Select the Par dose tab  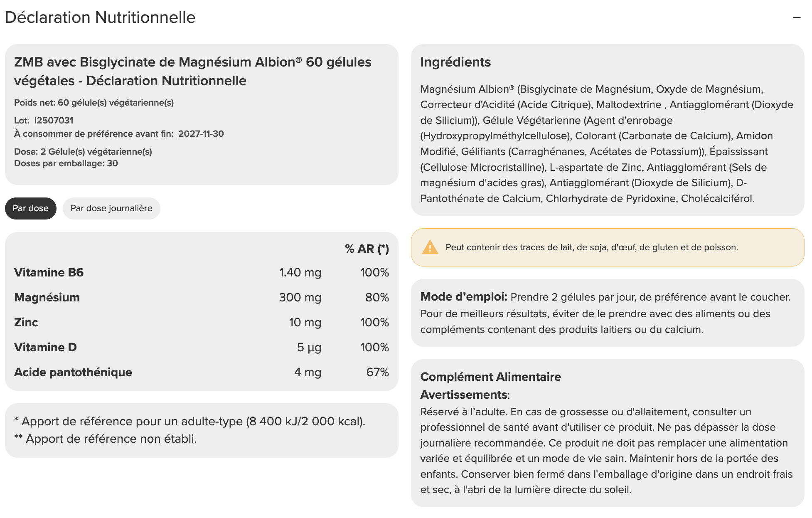point(30,208)
